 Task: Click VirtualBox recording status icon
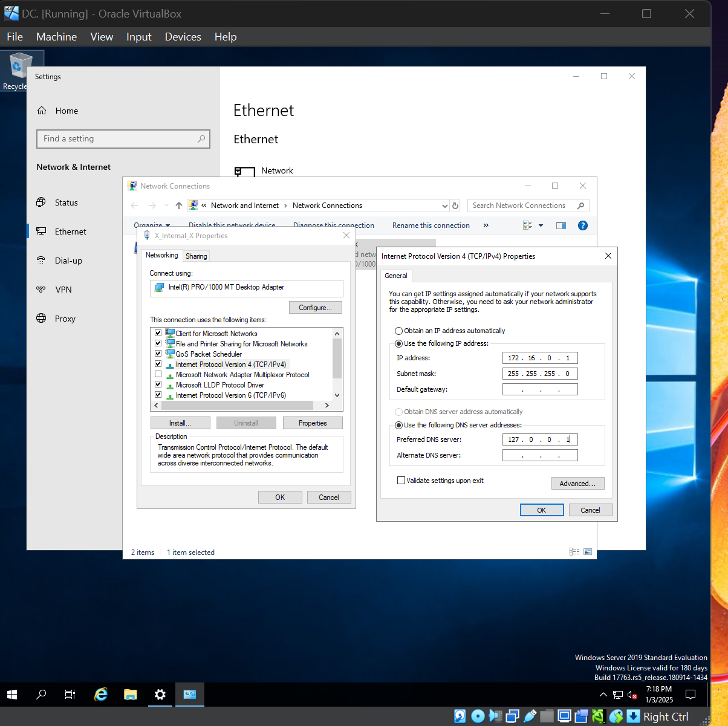581,716
